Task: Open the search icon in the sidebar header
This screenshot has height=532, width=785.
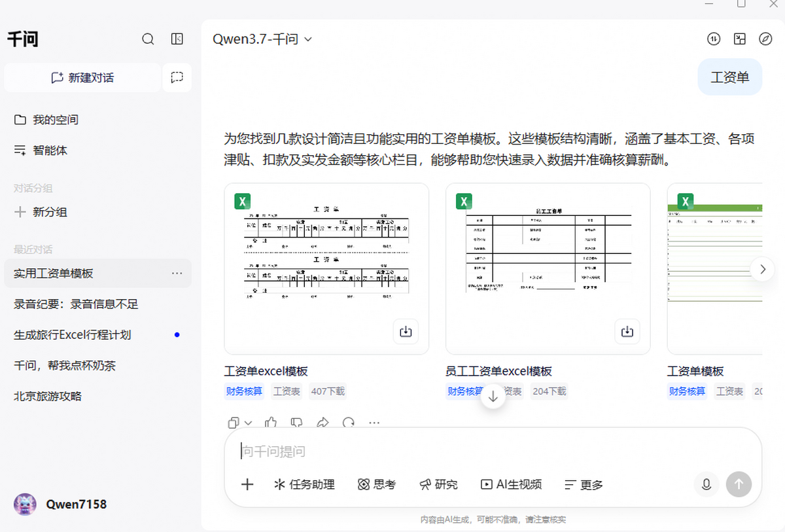Action: tap(148, 39)
